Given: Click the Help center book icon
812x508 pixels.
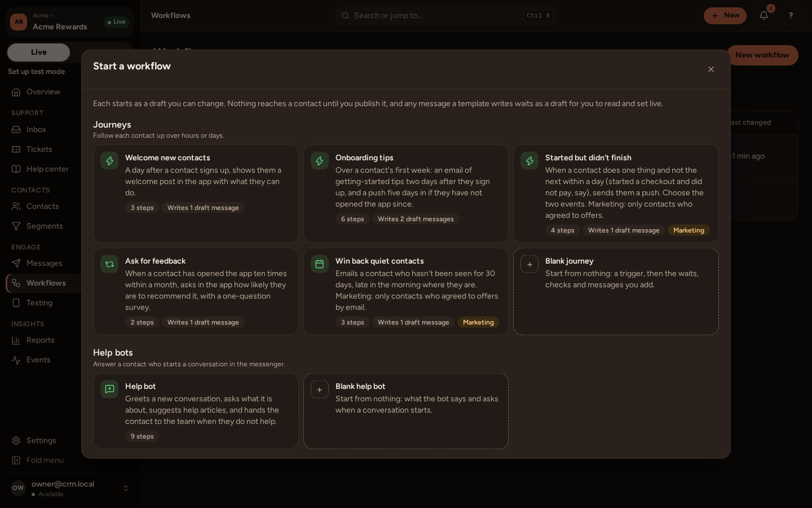Looking at the screenshot, I should pyautogui.click(x=16, y=169).
